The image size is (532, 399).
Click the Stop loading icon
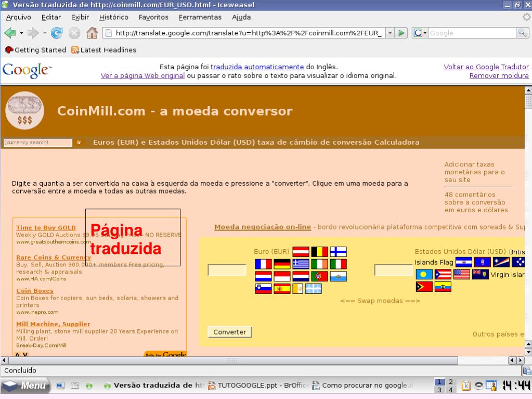74,33
